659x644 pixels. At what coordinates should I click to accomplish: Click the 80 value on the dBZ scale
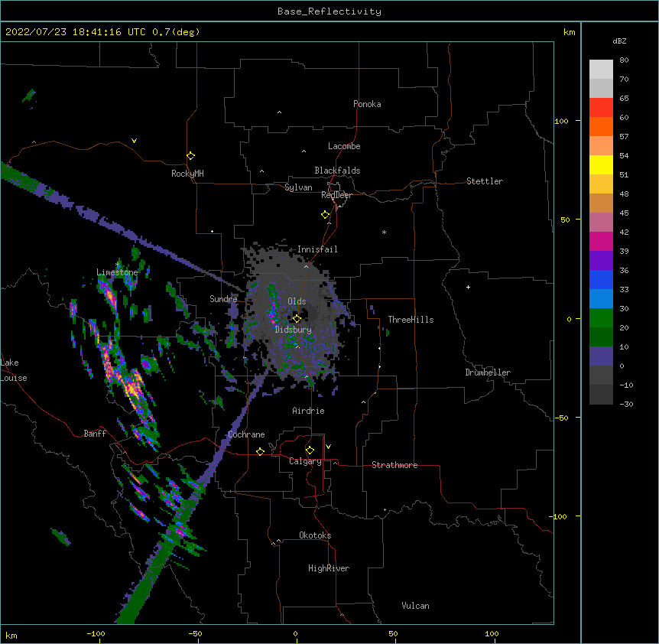point(624,60)
